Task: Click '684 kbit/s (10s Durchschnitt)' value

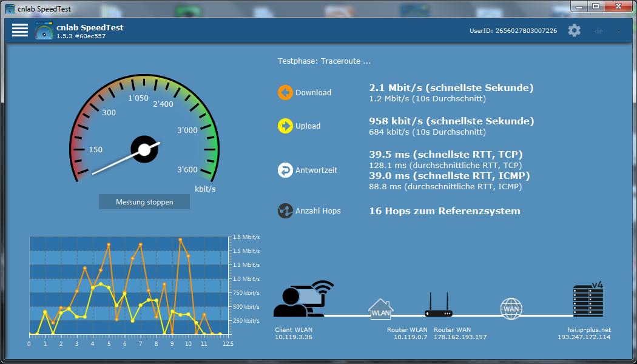Action: click(427, 132)
